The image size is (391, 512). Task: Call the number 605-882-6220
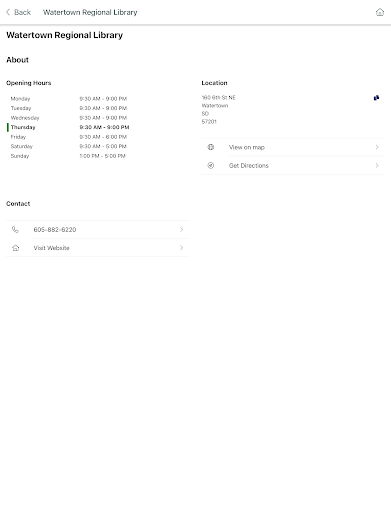click(x=98, y=229)
